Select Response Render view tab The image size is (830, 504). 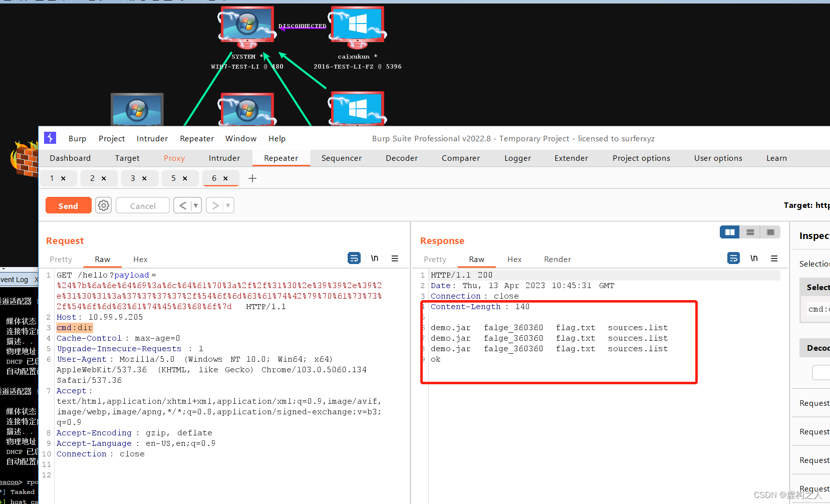[558, 260]
